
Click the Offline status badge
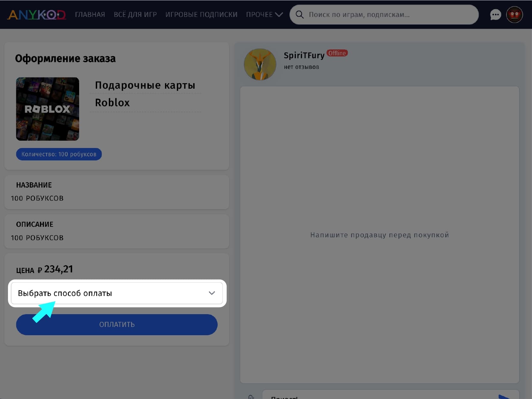(x=337, y=53)
